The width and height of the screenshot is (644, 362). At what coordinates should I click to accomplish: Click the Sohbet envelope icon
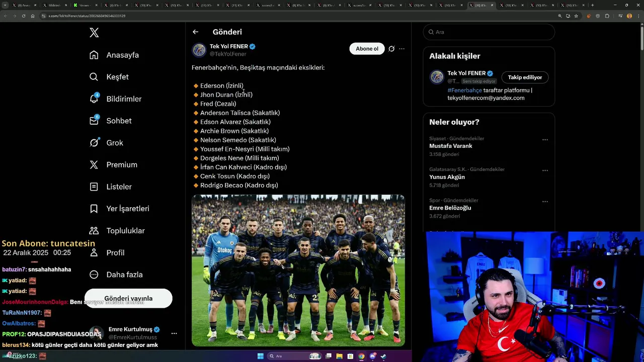tap(94, 121)
